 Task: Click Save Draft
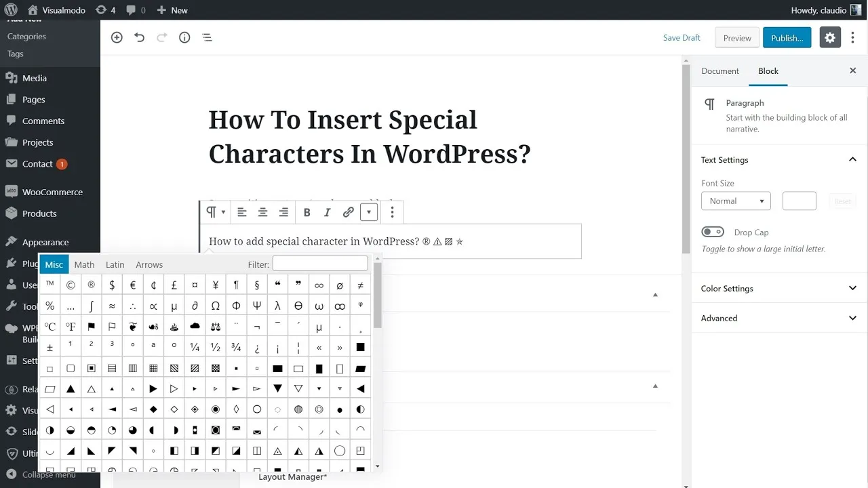click(682, 38)
